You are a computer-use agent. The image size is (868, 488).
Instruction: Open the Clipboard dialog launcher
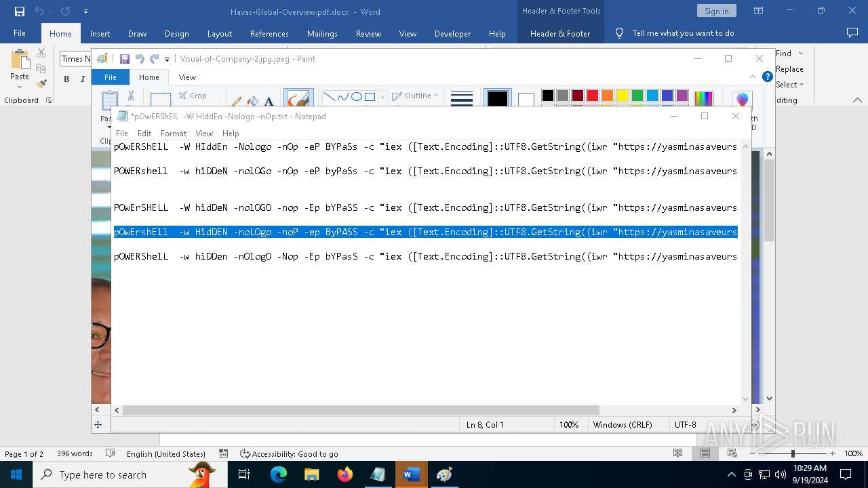point(49,100)
